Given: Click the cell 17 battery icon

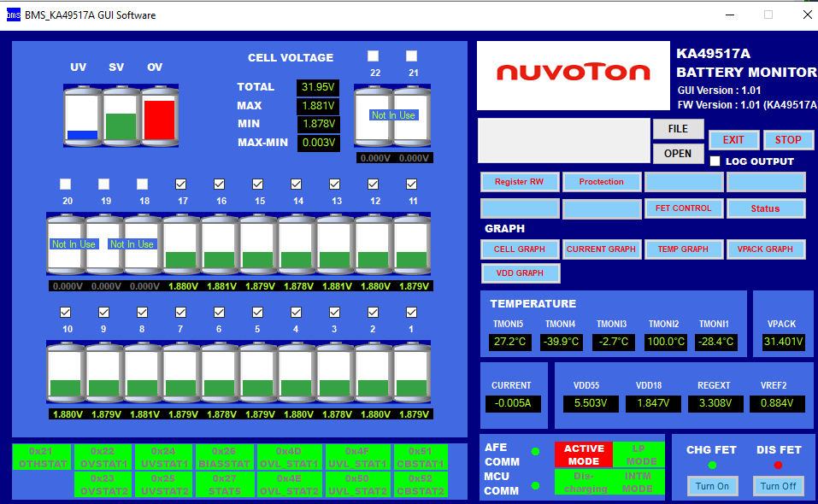Looking at the screenshot, I should (x=181, y=244).
